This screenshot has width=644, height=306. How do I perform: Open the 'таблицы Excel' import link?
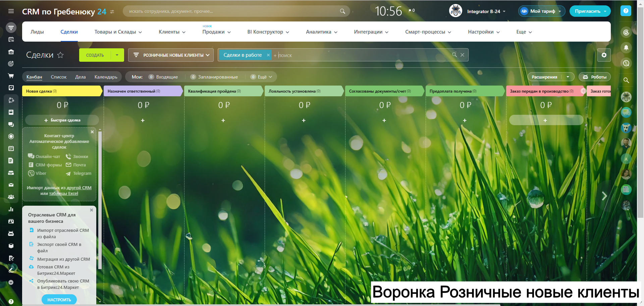[x=64, y=194]
